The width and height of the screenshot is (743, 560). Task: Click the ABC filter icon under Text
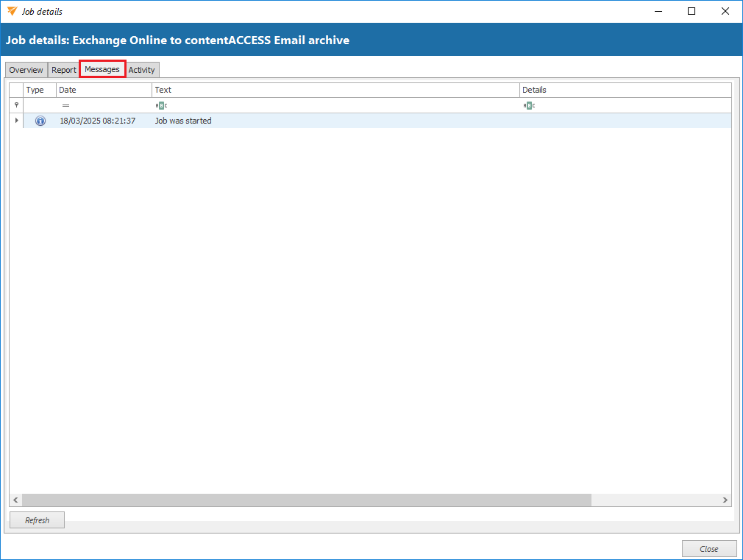point(162,106)
